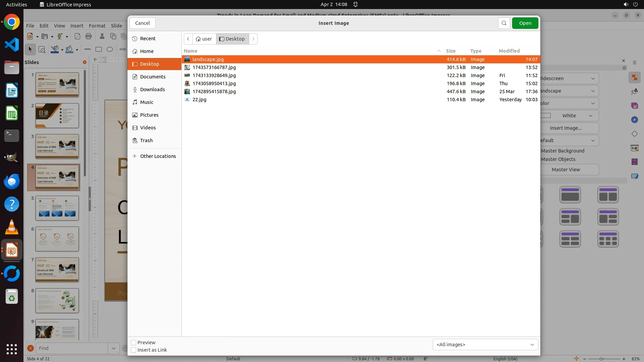Open the Downloads folder in the sidebar
Screen dimensions: 644x362
pyautogui.click(x=152, y=89)
